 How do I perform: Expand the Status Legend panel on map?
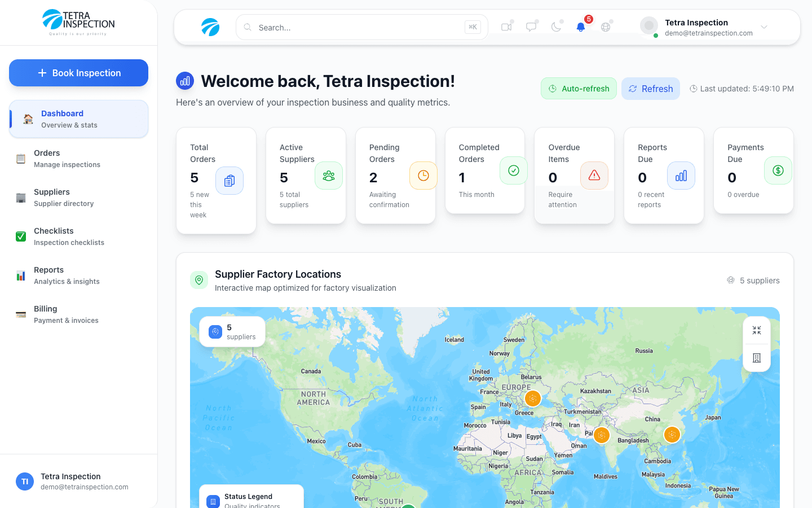point(250,499)
